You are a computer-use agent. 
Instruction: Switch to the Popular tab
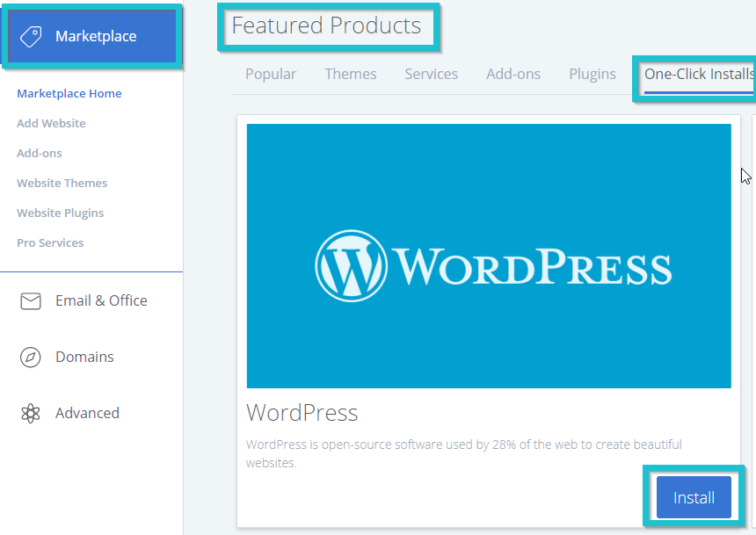pos(271,74)
